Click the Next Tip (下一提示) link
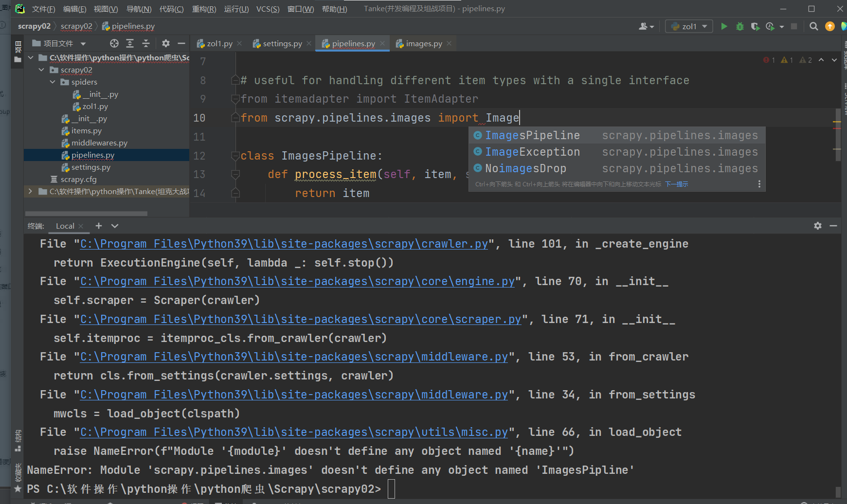Image resolution: width=847 pixels, height=504 pixels. tap(677, 184)
